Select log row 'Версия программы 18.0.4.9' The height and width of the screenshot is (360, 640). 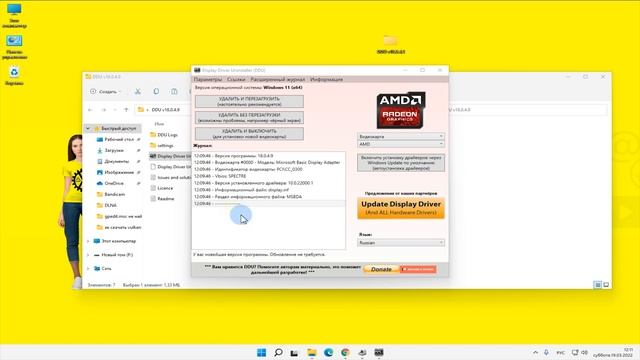pyautogui.click(x=269, y=156)
